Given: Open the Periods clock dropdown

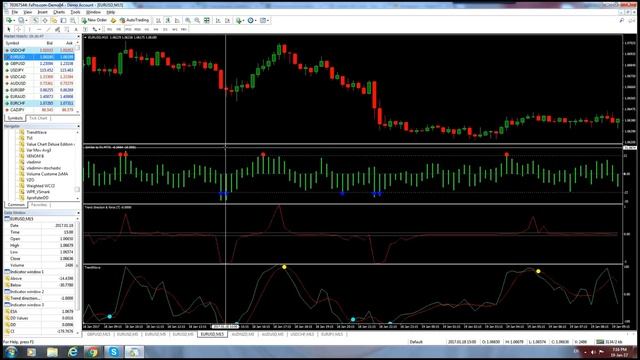Looking at the screenshot, I should coord(252,20).
